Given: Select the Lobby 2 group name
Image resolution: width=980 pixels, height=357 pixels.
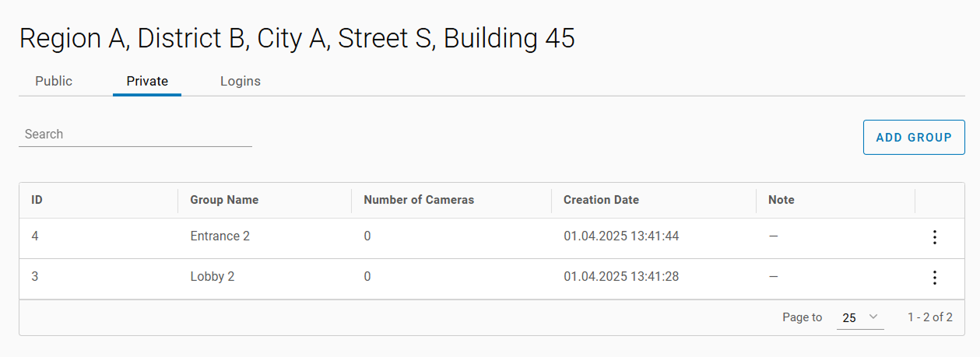Looking at the screenshot, I should pos(212,276).
